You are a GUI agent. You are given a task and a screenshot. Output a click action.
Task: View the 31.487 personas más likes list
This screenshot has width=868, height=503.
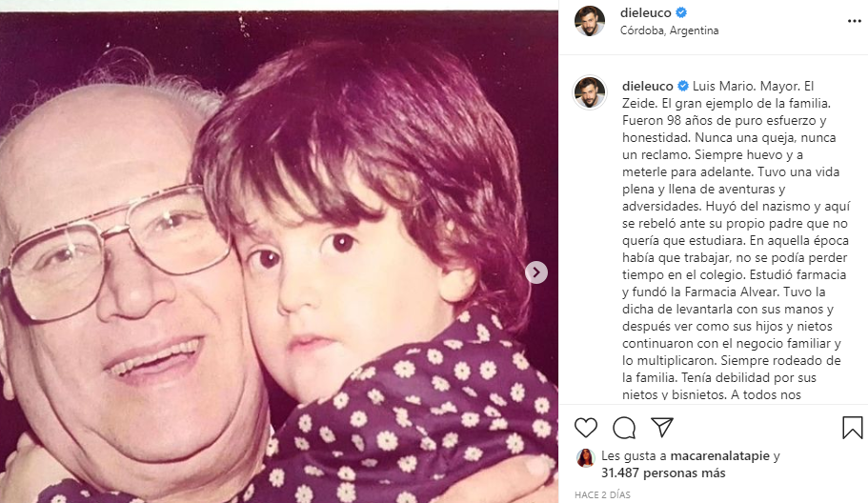pyautogui.click(x=663, y=473)
